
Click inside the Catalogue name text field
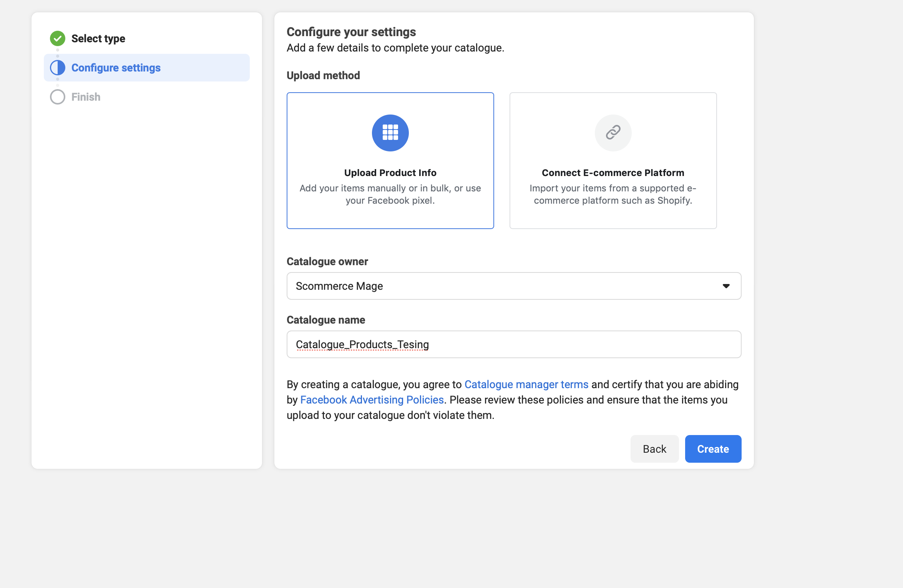tap(513, 344)
